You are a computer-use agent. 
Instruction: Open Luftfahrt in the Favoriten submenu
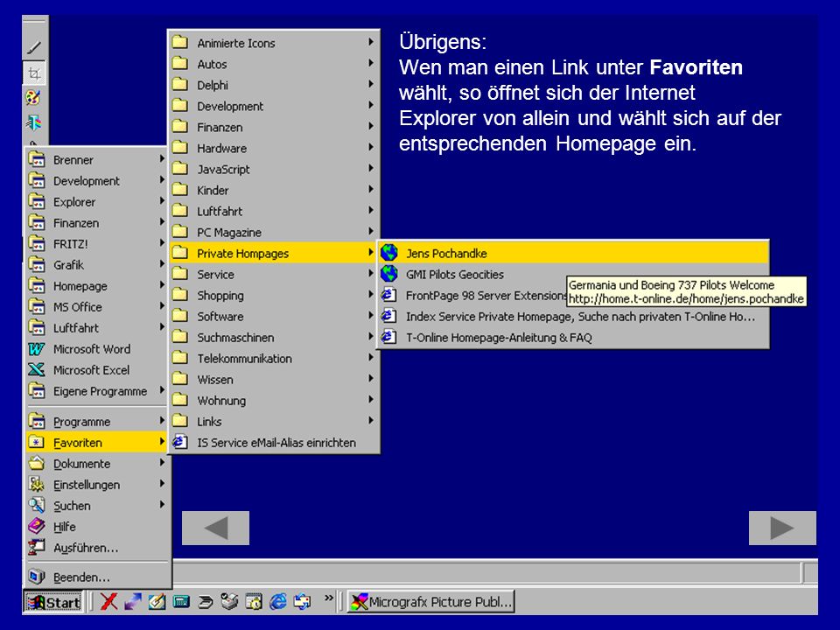point(273,211)
